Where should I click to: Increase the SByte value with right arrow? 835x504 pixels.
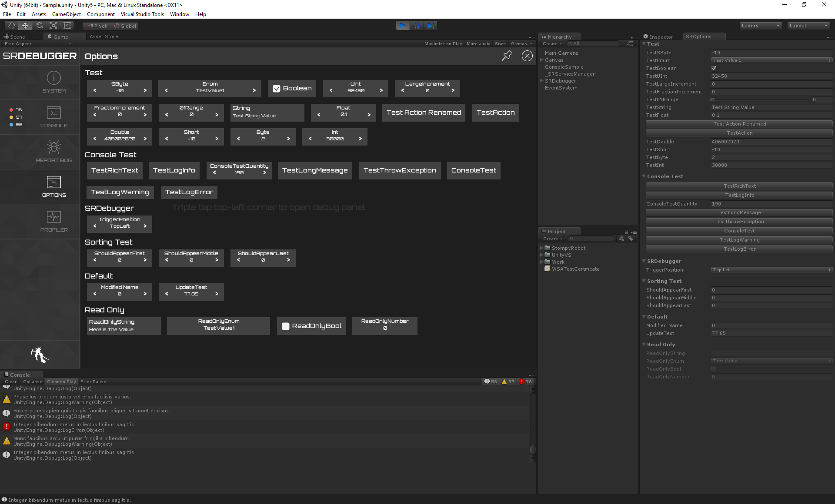[145, 90]
